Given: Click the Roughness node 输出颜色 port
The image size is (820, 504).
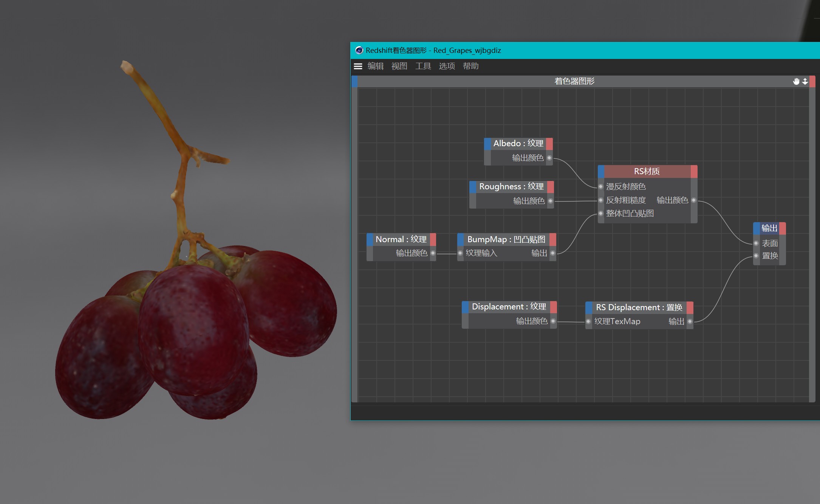Looking at the screenshot, I should click(551, 201).
